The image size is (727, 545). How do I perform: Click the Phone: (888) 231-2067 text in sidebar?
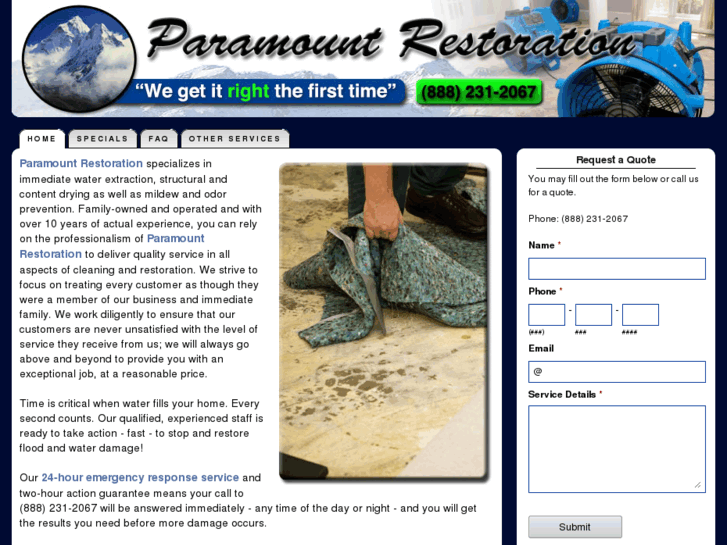click(x=578, y=218)
